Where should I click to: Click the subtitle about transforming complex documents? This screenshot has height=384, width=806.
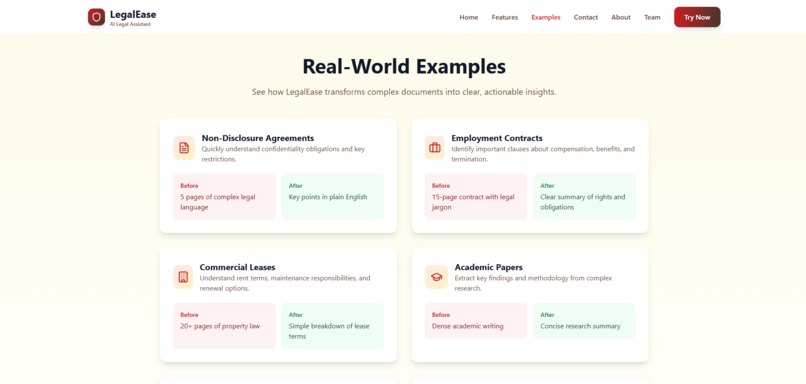click(404, 92)
